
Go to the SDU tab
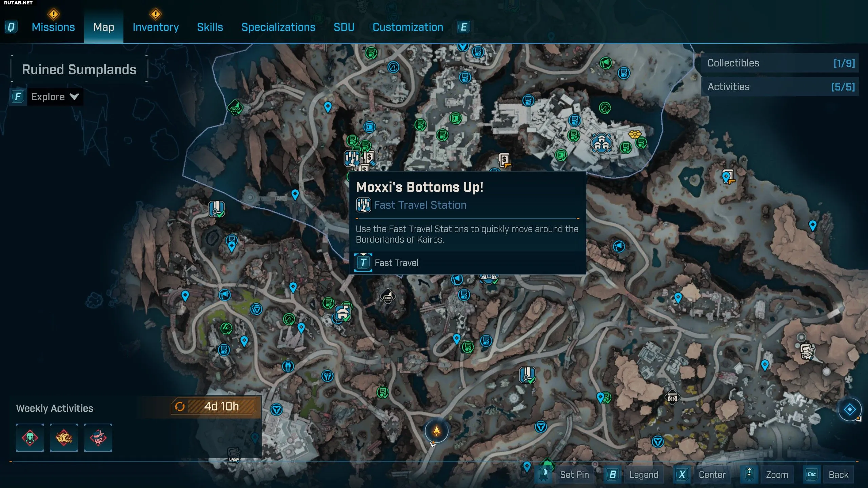[x=344, y=27]
